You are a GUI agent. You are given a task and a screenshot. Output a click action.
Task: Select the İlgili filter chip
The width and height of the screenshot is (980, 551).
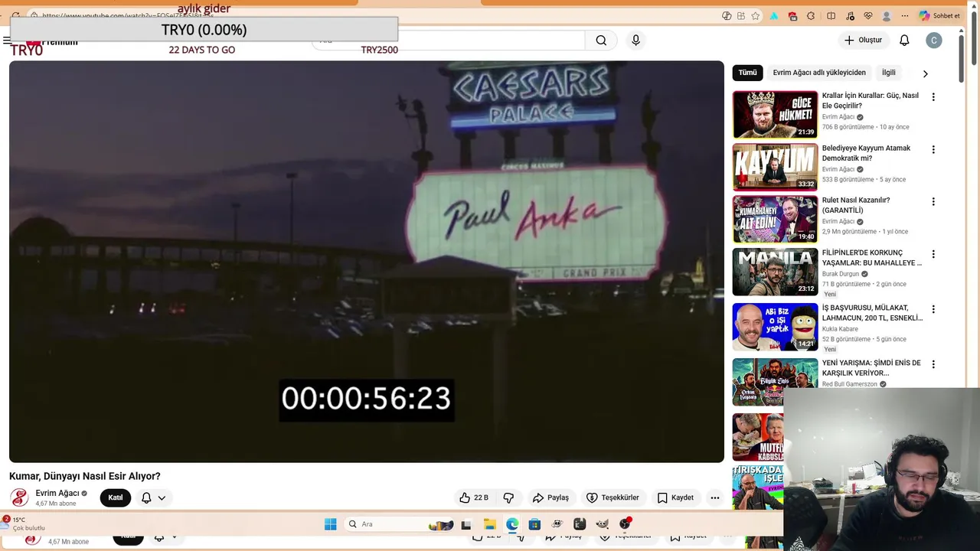(888, 73)
